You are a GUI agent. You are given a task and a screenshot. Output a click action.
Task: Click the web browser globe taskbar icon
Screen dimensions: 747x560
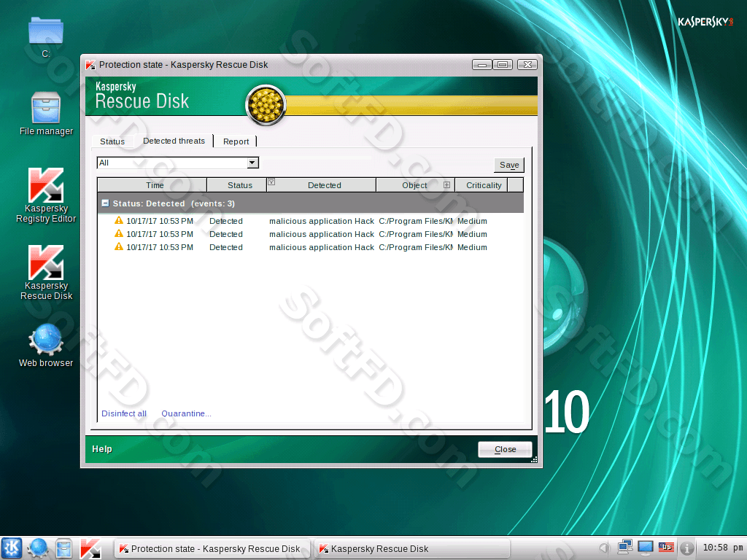38,548
